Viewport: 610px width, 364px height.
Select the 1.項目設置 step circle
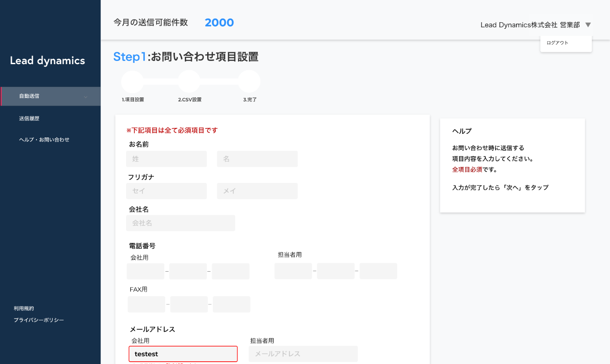[132, 81]
